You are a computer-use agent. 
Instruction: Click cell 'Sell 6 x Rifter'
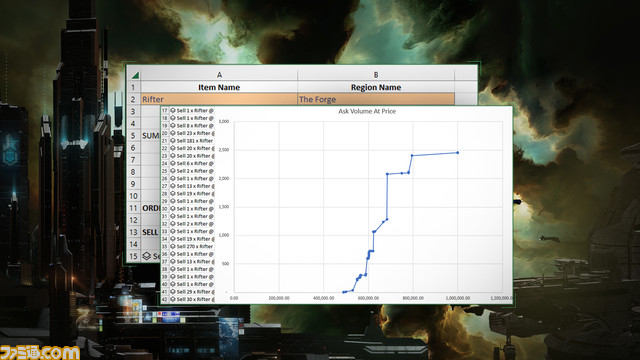(x=192, y=163)
